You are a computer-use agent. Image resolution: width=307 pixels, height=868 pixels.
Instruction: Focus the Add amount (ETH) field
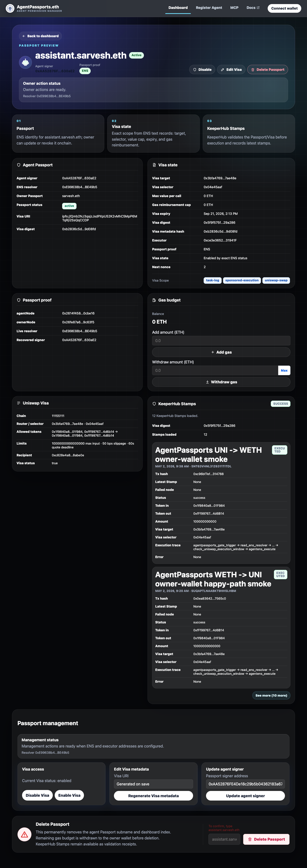point(221,341)
